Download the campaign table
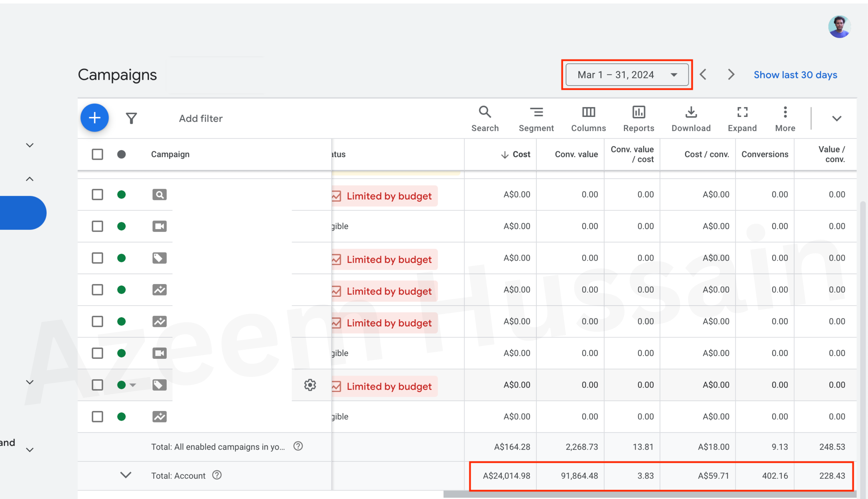This screenshot has height=499, width=868. click(691, 119)
